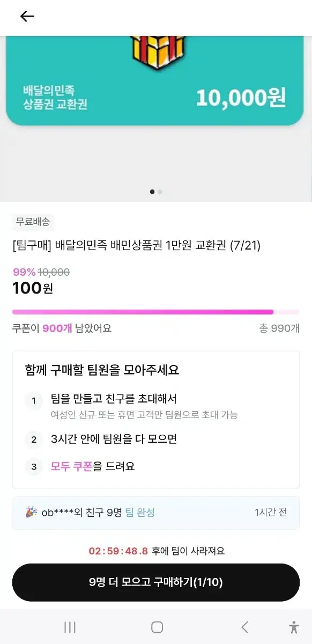Tap the Android back chevron

coord(244,627)
